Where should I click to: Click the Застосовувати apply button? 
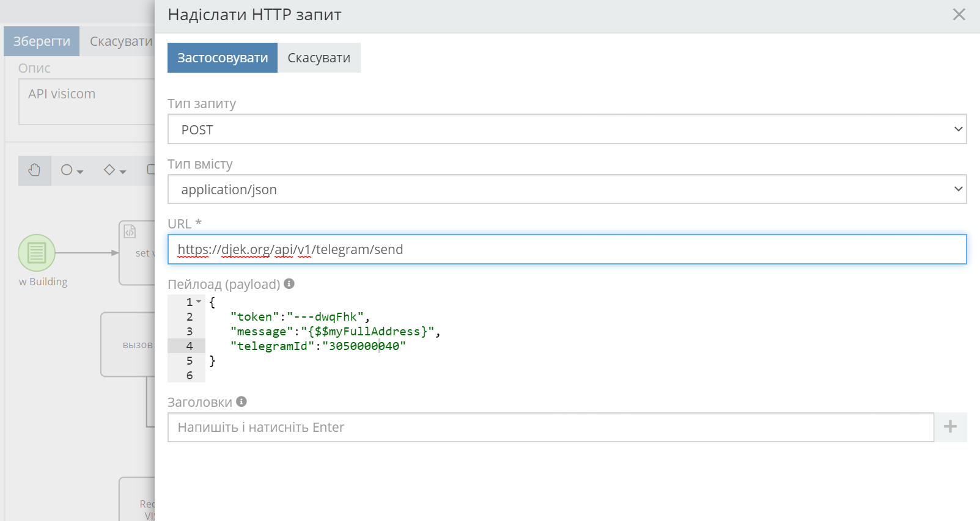tap(223, 58)
